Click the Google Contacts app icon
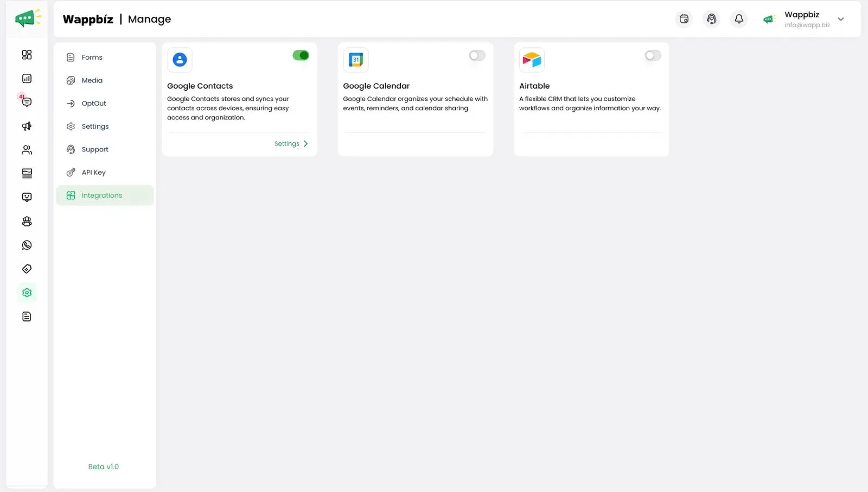868x492 pixels. (180, 60)
